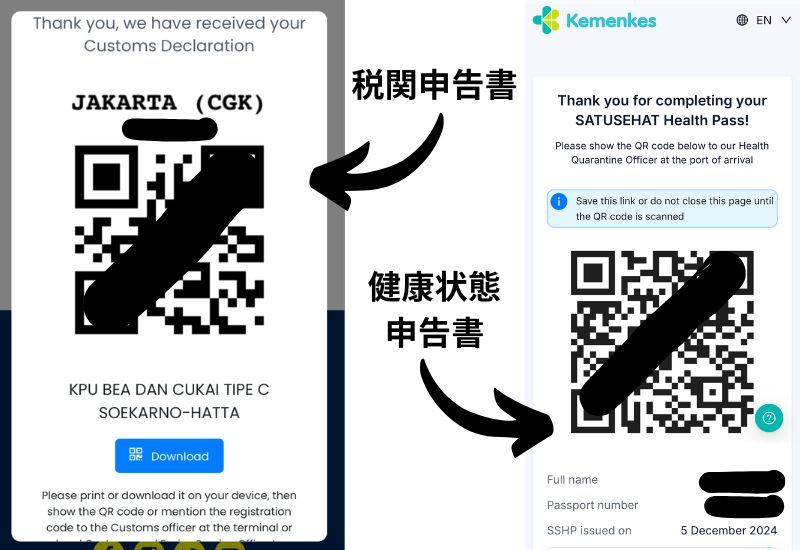Click the SATUSEHAT Health Pass QR code
Screen dimensions: 800x550
coord(662,342)
